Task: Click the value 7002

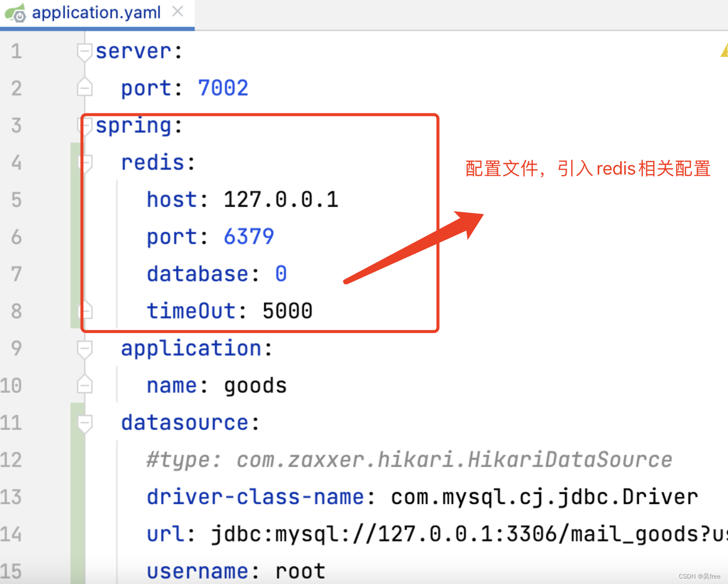Action: [x=223, y=88]
